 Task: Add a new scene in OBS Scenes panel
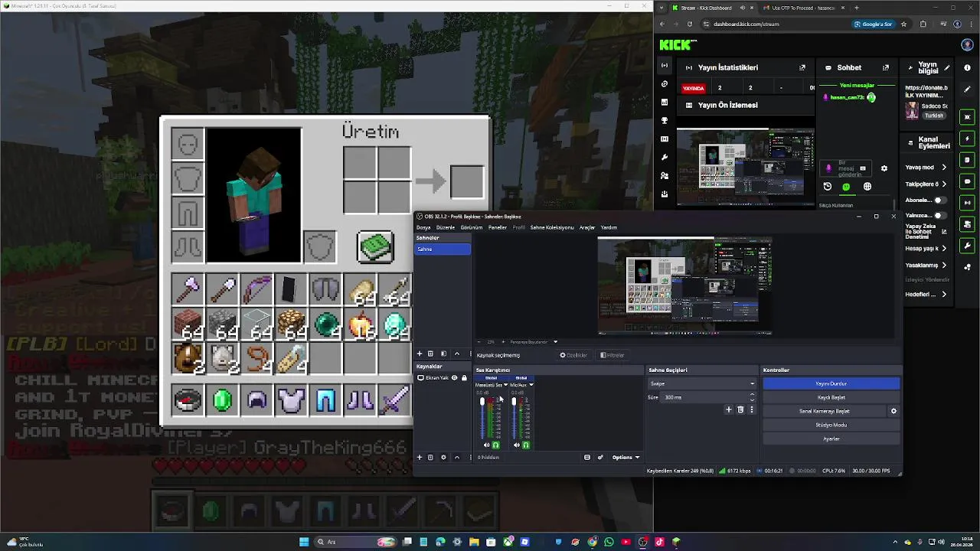tap(419, 354)
